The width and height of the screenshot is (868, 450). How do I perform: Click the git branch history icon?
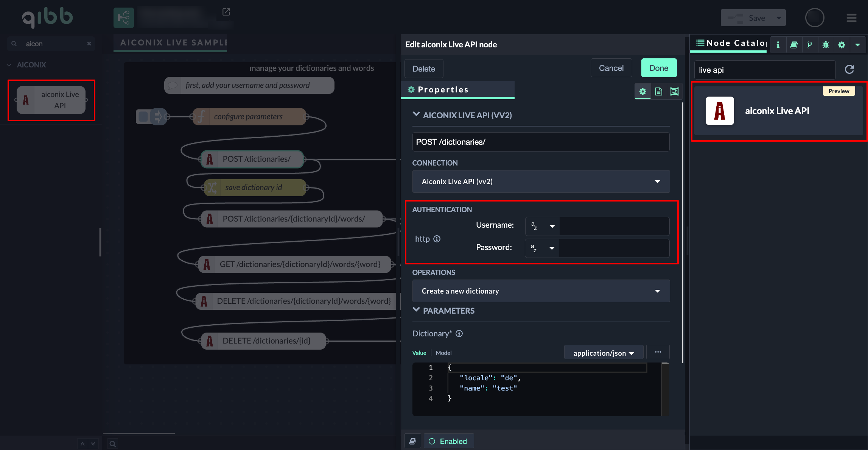click(x=810, y=45)
